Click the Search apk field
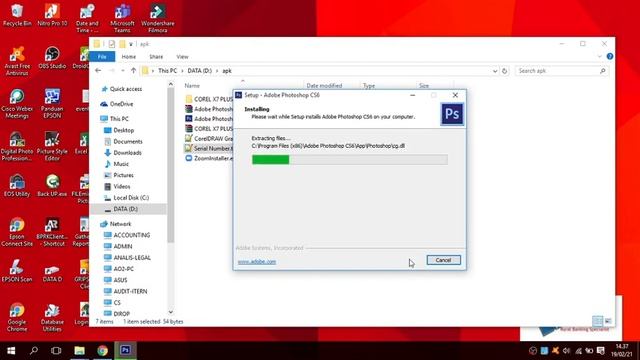This screenshot has height=360, width=640. (x=561, y=71)
